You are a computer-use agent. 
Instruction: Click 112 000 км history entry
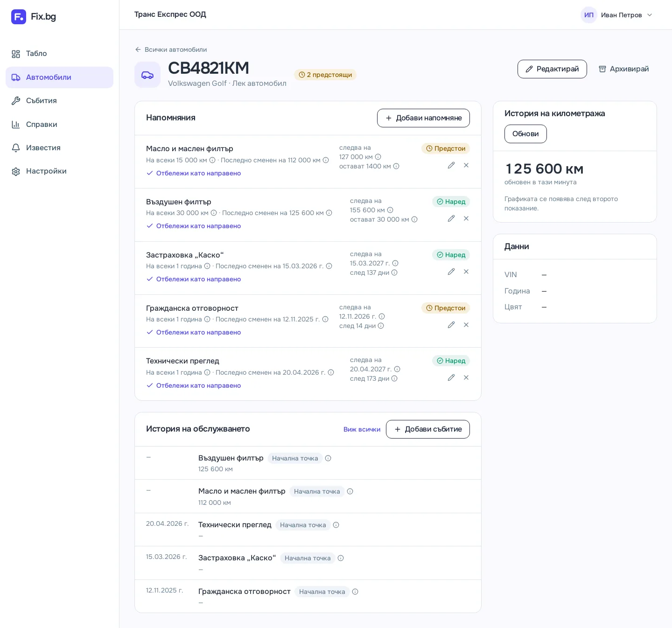click(215, 502)
